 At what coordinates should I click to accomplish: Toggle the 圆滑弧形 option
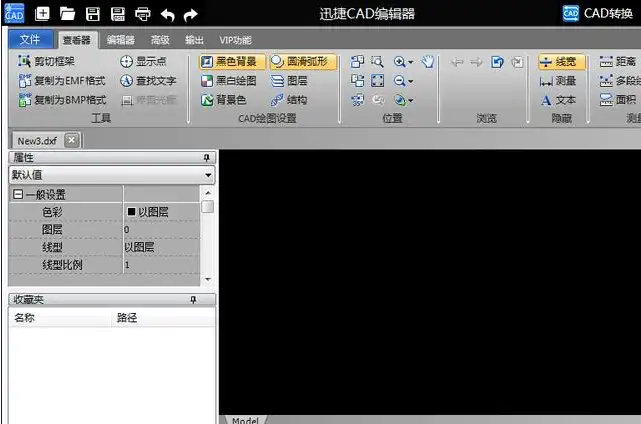pyautogui.click(x=303, y=62)
